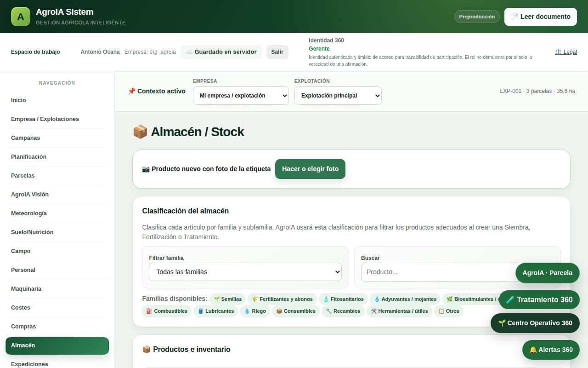Screen dimensions: 588x368
Task: Navigate to Campañas
Action: [57, 138]
